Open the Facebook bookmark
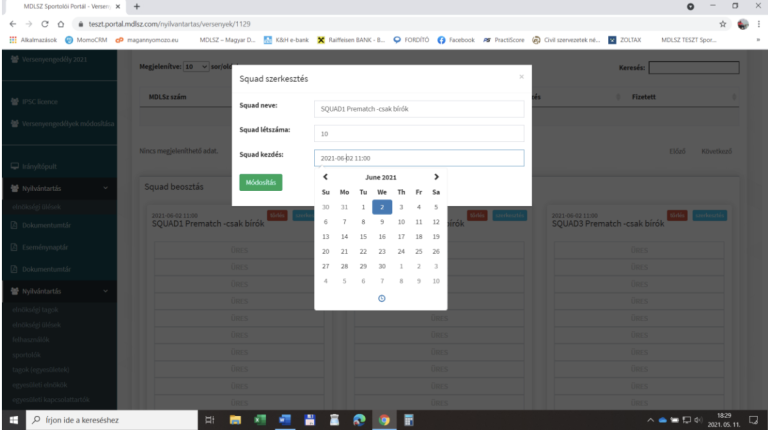This screenshot has width=768, height=430. (455, 40)
